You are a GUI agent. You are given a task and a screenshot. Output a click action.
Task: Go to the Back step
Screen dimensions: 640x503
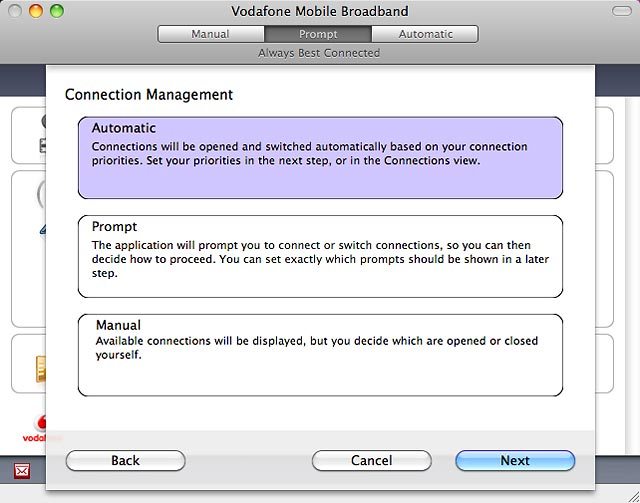click(x=125, y=461)
